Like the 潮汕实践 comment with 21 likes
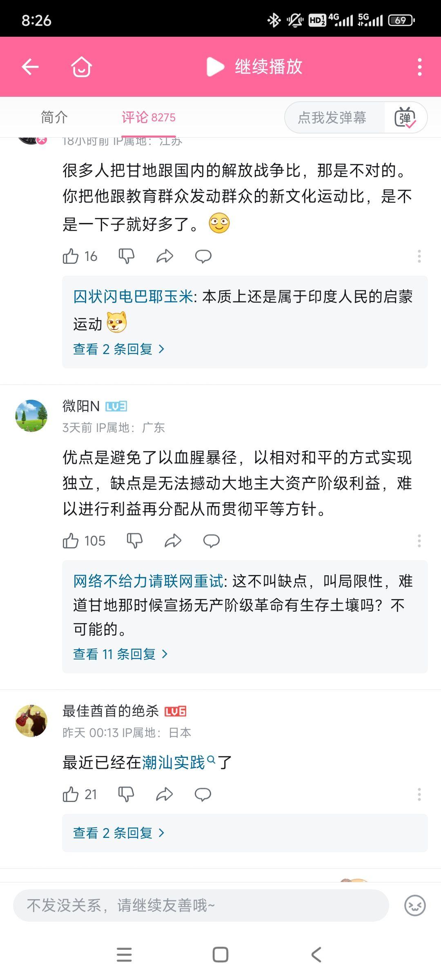The image size is (441, 980). click(x=71, y=794)
